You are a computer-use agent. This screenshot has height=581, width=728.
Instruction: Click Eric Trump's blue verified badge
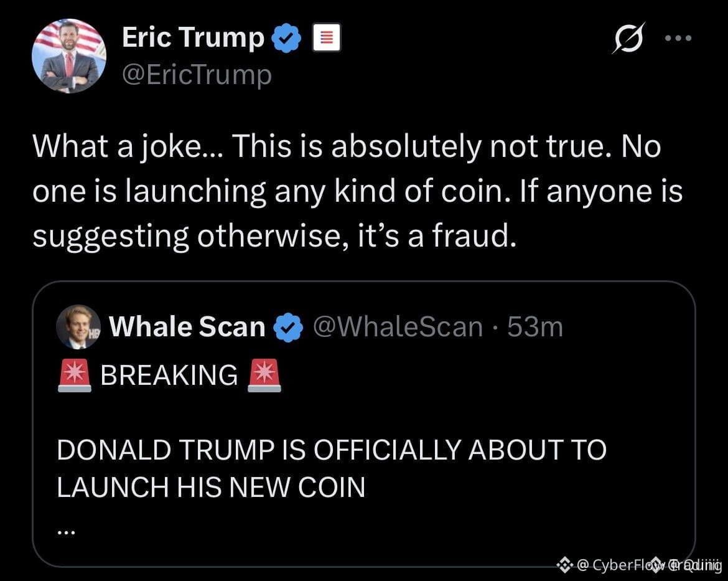[x=286, y=37]
